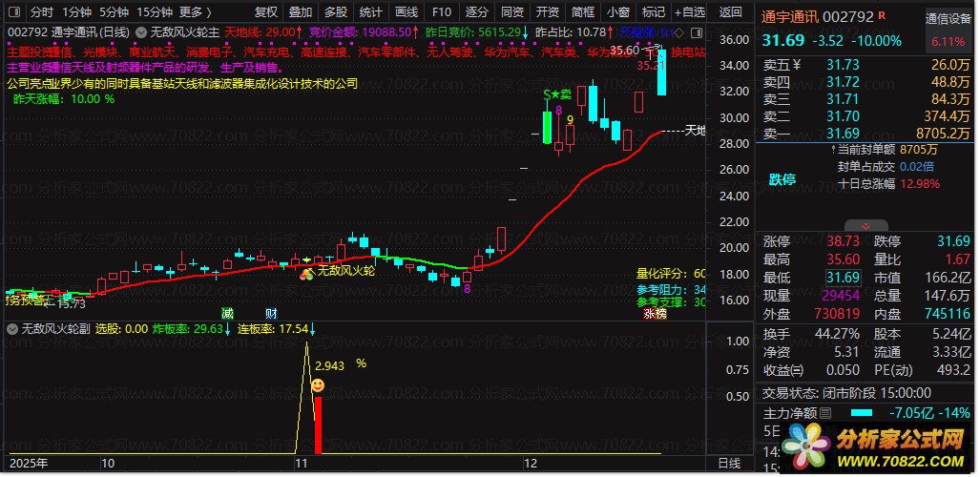Click the 跌停 status label
The width and height of the screenshot is (980, 477).
(x=782, y=179)
